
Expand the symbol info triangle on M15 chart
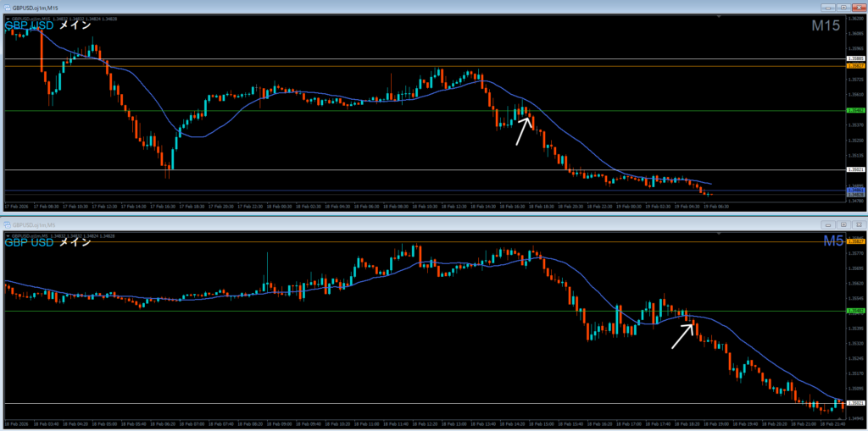click(7, 17)
